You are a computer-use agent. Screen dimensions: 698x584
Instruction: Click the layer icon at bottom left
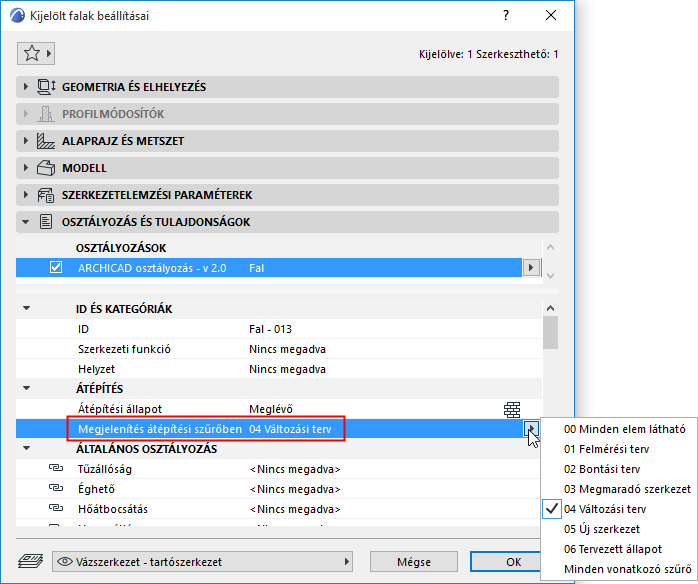(x=30, y=561)
